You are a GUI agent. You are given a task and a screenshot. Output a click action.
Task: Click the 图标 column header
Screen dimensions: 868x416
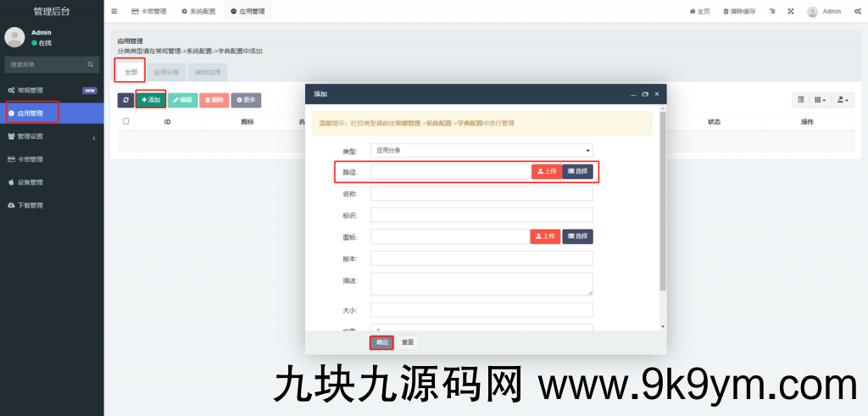247,122
